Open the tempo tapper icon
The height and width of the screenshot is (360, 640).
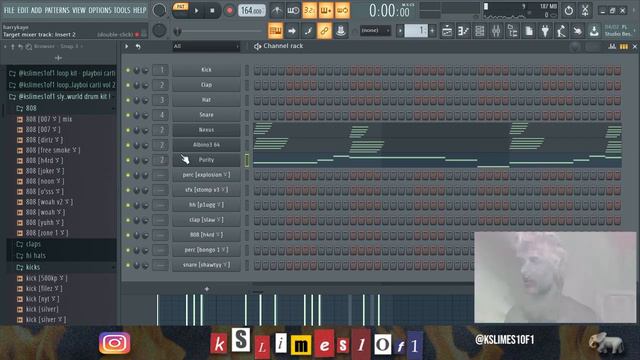click(x=561, y=31)
